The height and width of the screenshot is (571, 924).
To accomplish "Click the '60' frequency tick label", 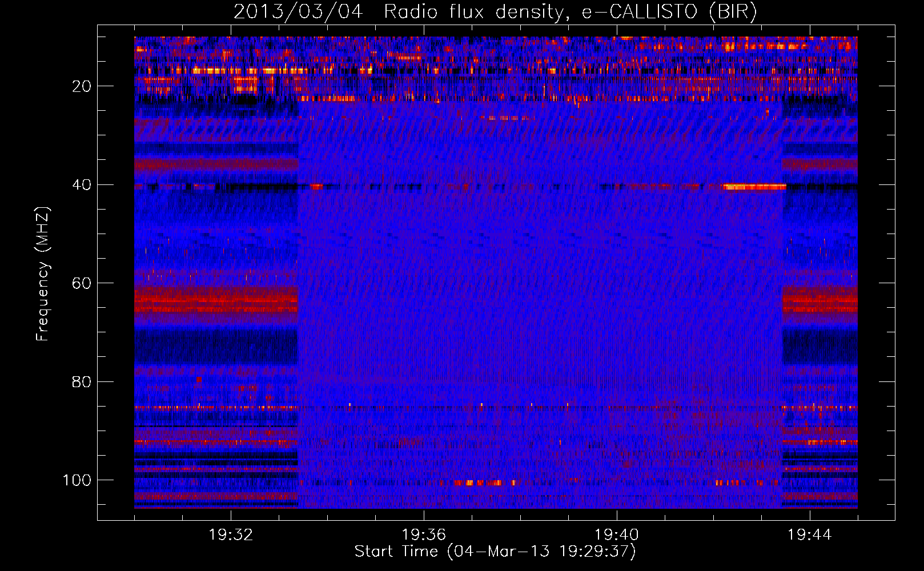I will (x=82, y=283).
